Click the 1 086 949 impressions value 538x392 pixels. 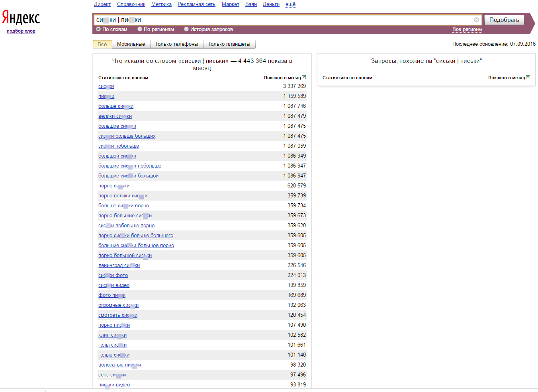click(x=295, y=156)
